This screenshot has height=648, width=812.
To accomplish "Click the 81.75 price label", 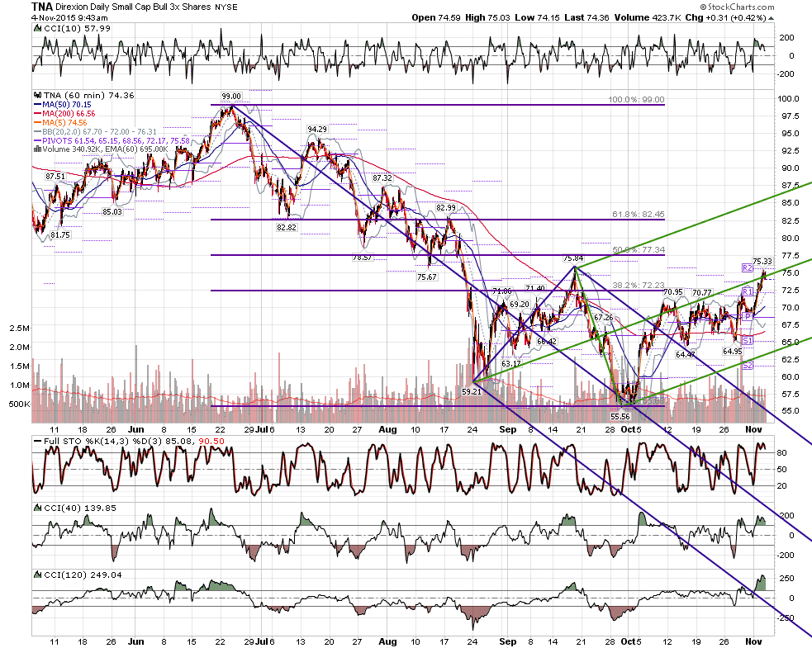I will (60, 234).
